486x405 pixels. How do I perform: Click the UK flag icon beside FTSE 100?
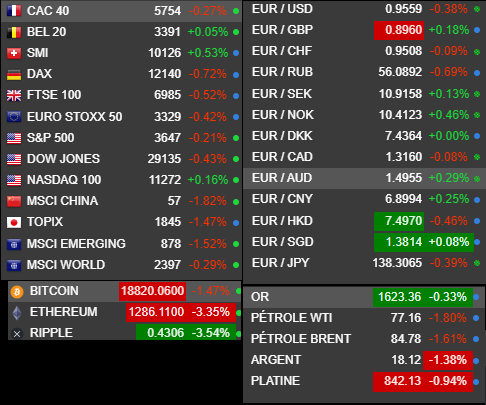click(14, 95)
